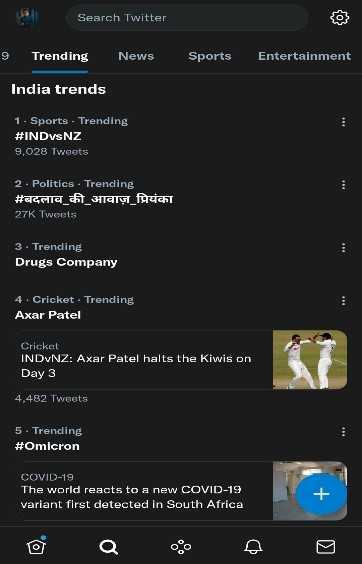Open Messages envelope icon

[x=326, y=547]
